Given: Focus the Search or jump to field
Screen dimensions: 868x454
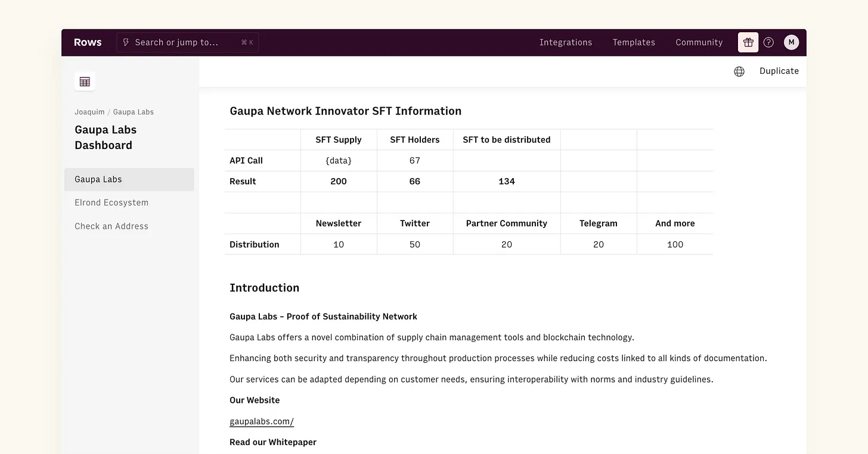Looking at the screenshot, I should 188,42.
